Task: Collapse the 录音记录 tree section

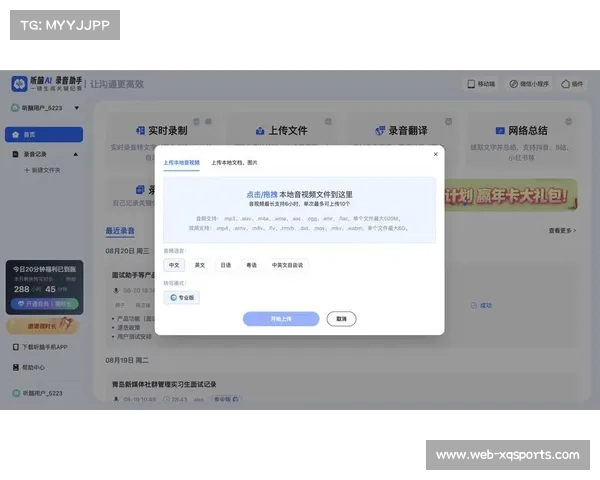Action: (76, 155)
